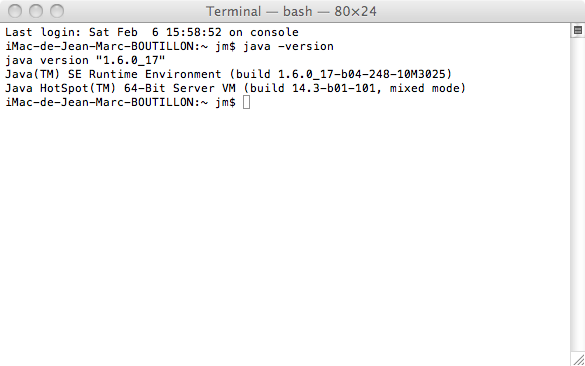
Task: Minimize the Terminal window with the middle title button
Action: [x=36, y=11]
